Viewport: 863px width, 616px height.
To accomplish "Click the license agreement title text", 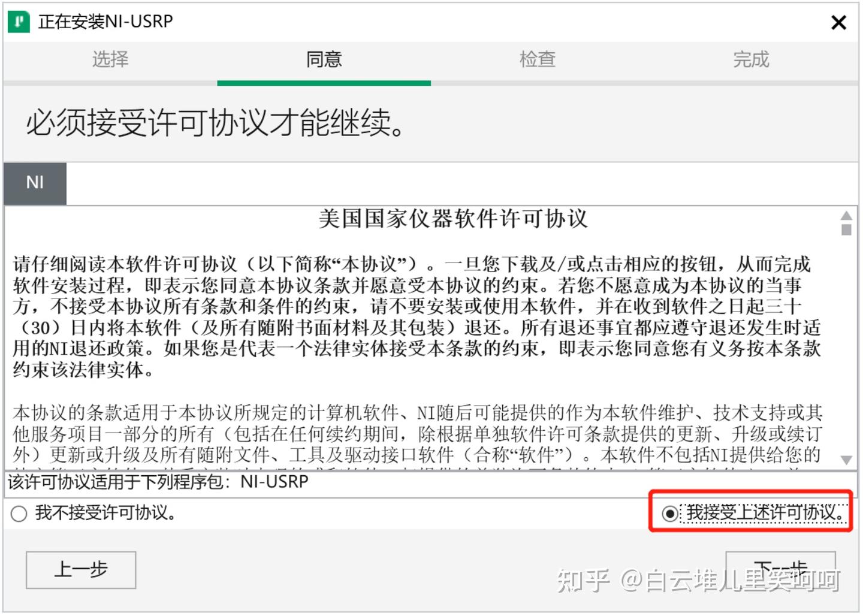I will click(453, 219).
